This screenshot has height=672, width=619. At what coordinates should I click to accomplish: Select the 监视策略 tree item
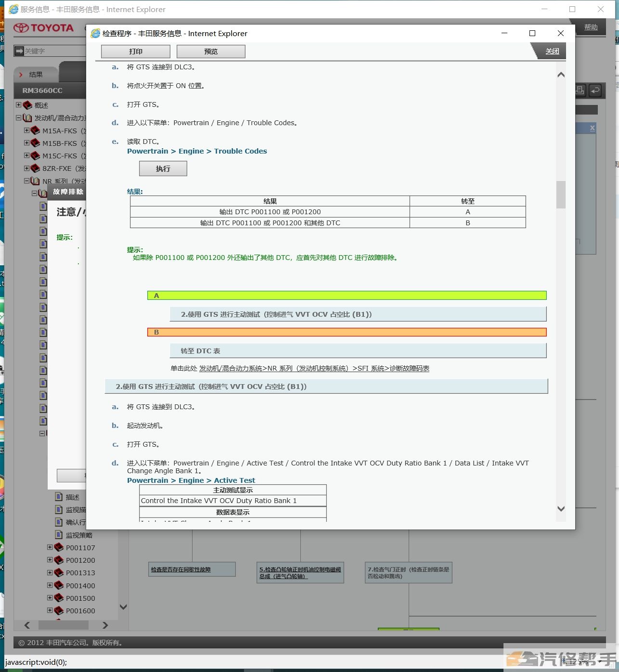[x=79, y=535]
